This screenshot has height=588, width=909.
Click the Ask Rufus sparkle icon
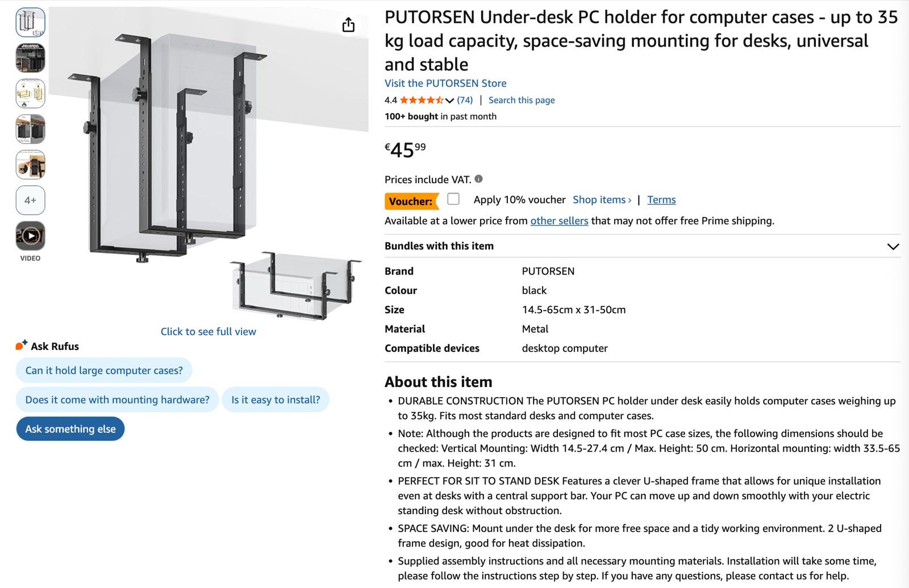pyautogui.click(x=22, y=345)
